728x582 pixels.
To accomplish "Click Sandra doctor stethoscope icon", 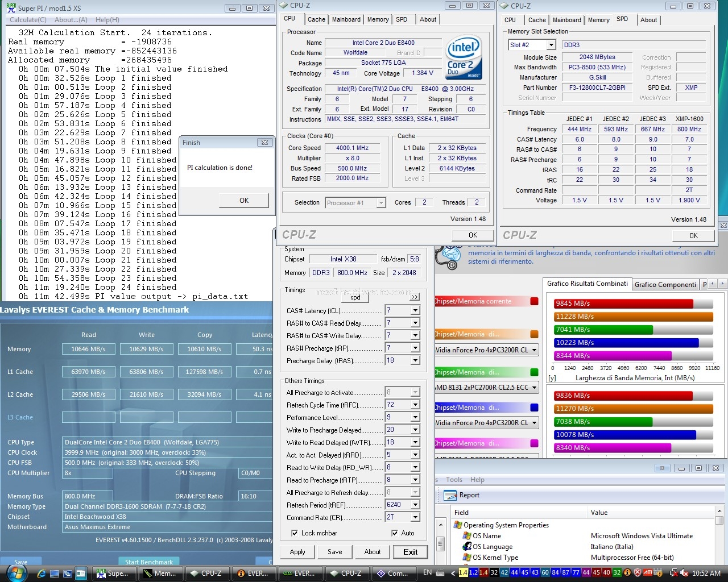I will tap(448, 257).
